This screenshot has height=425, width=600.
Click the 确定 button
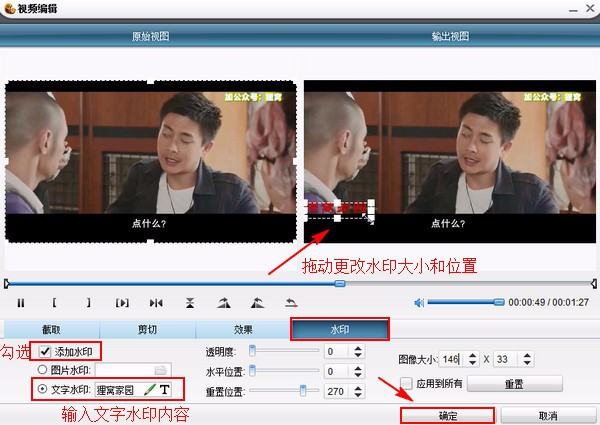(448, 415)
